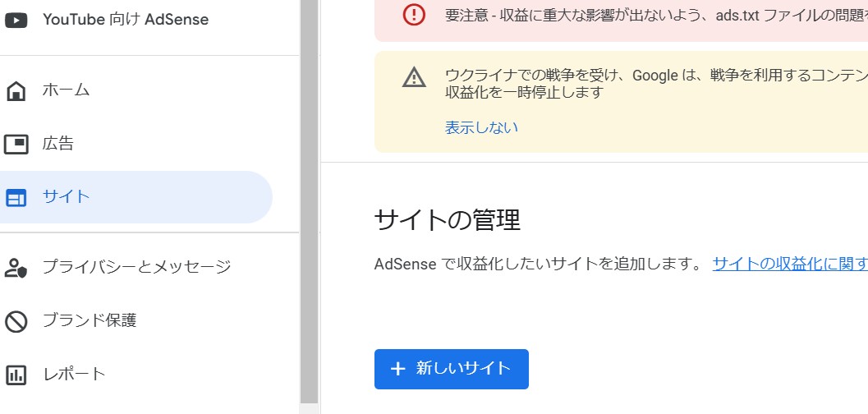Open プライバシーとメッセージ from the sidebar

(x=136, y=267)
